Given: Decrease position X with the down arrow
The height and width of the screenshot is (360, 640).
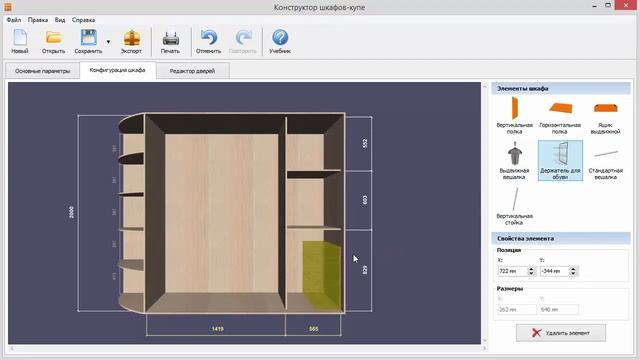Looking at the screenshot, I should 531,273.
